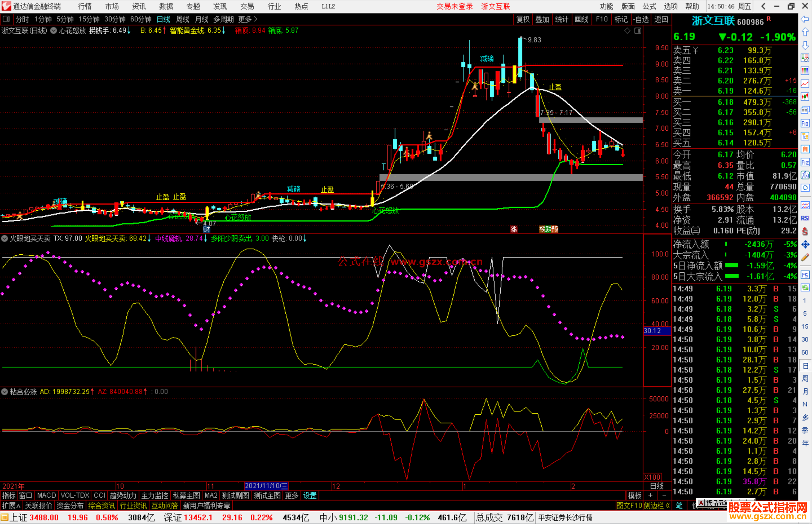Click the 复权 button
The width and height of the screenshot is (812, 524).
[x=523, y=19]
